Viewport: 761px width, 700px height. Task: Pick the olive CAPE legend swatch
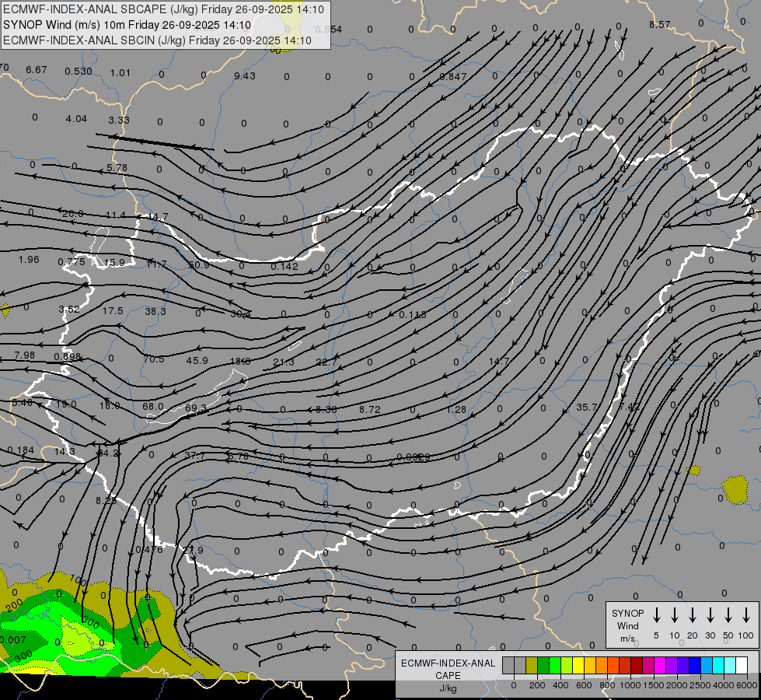532,666
